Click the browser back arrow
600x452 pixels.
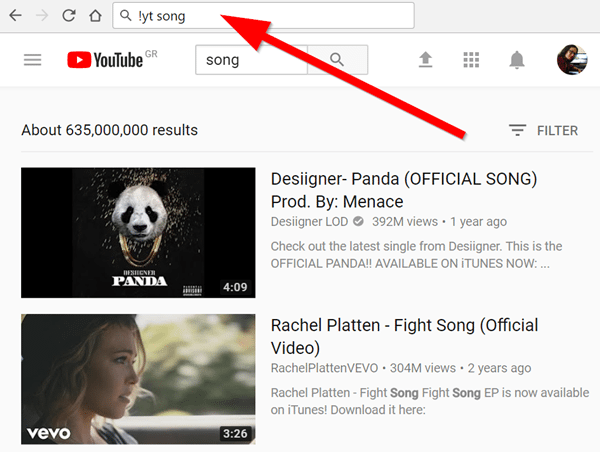pos(15,15)
